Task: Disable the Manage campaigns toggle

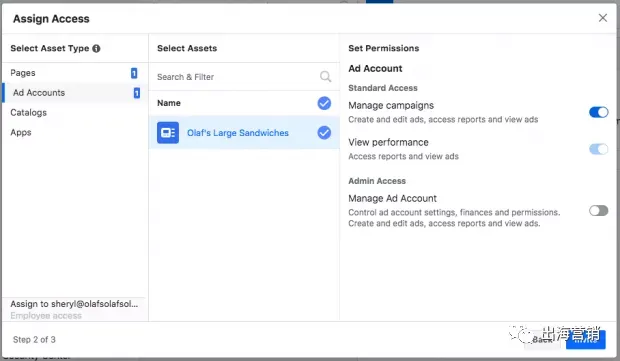Action: 599,112
